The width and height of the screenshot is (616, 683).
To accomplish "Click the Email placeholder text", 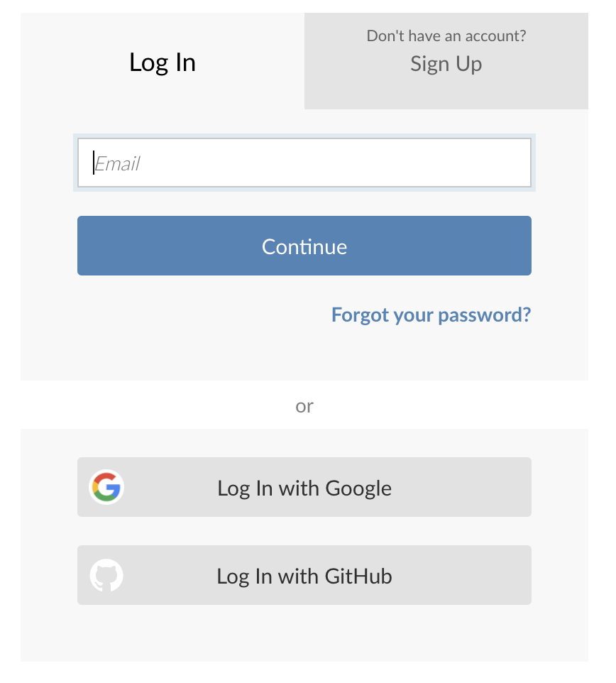I will click(117, 164).
